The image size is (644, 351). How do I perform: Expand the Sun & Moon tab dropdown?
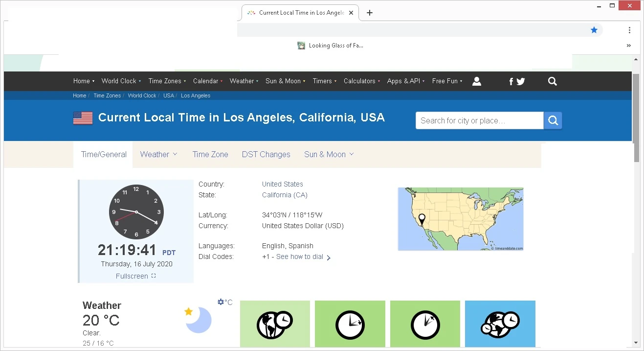click(329, 155)
